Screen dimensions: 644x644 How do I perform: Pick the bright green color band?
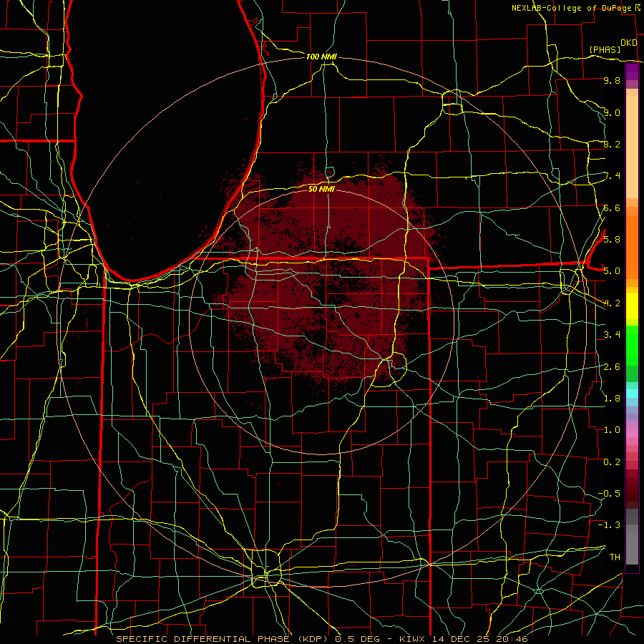[x=632, y=345]
